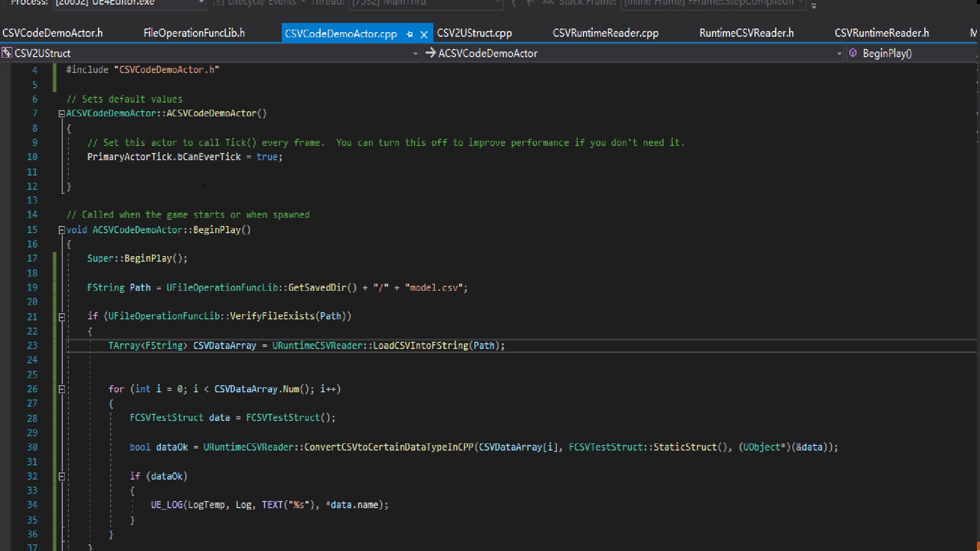Open the CSVRuntimeReader.h tab
The image size is (980, 551).
(x=881, y=33)
